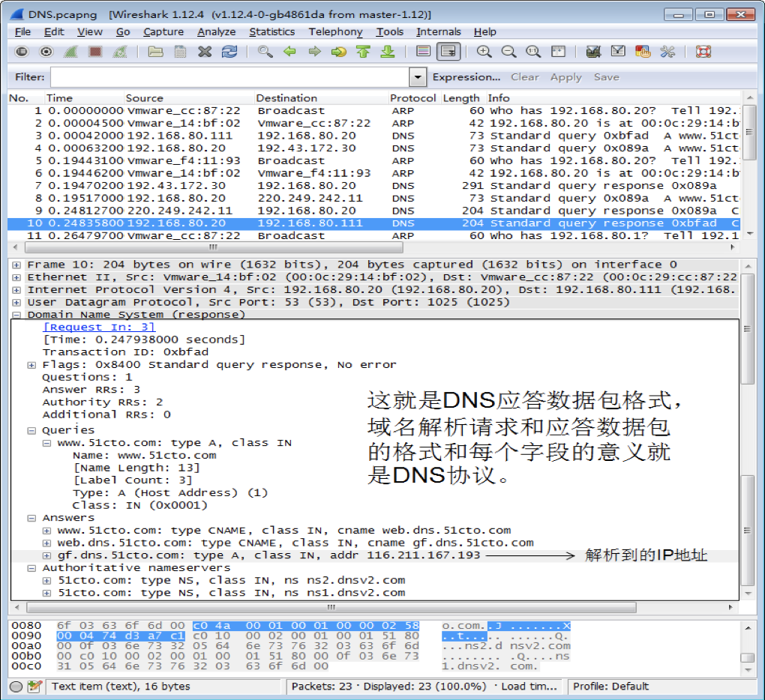Viewport: 765px width, 700px height.
Task: Follow the Request In: 3 link
Action: (99, 327)
